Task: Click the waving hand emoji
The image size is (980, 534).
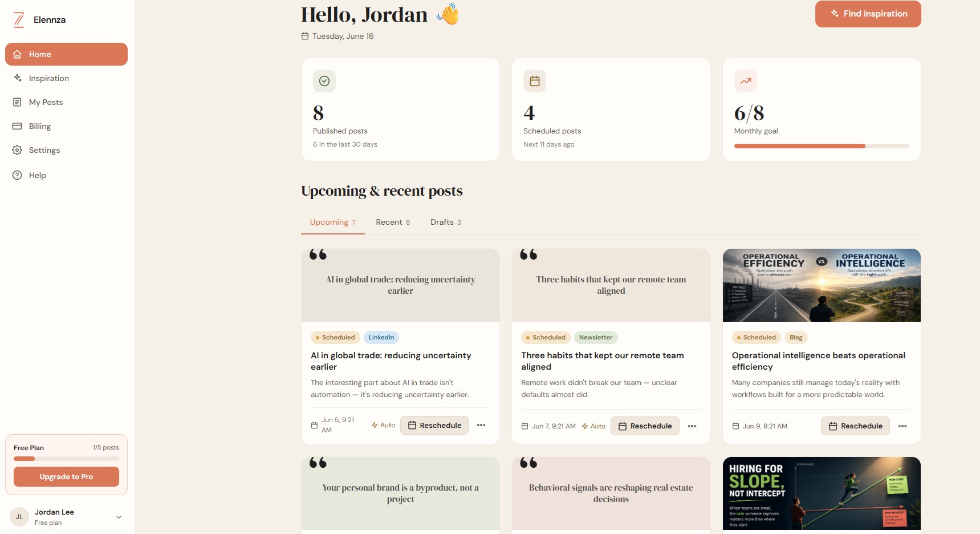Action: [448, 14]
